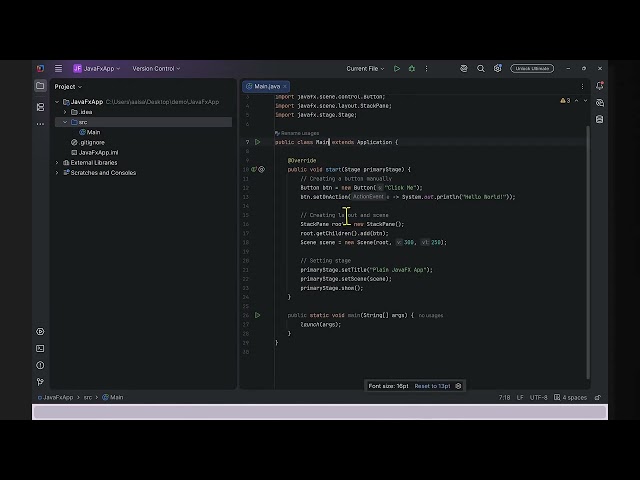640x480 pixels.
Task: Change the UTF-8 file encoding
Action: click(x=538, y=398)
